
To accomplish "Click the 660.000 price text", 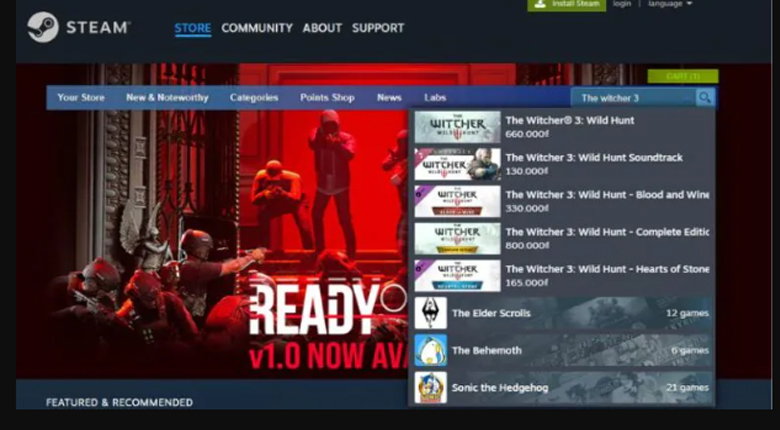I will (x=527, y=134).
